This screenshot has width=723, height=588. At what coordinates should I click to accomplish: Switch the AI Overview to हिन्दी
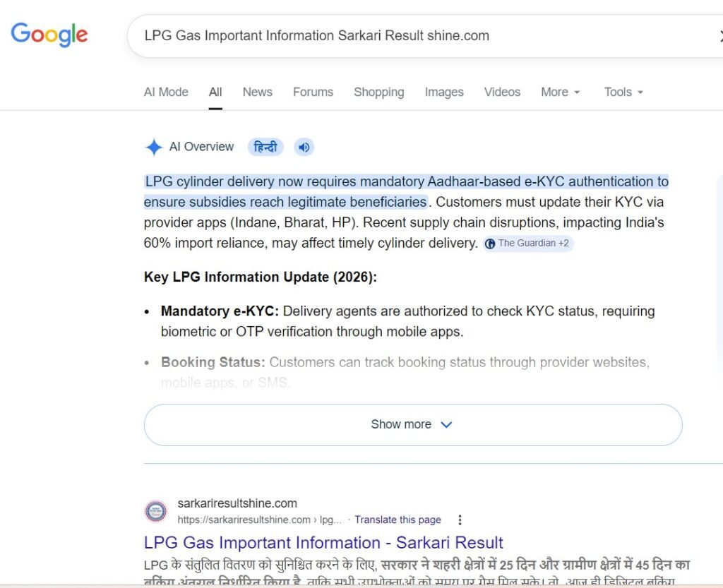pyautogui.click(x=265, y=147)
